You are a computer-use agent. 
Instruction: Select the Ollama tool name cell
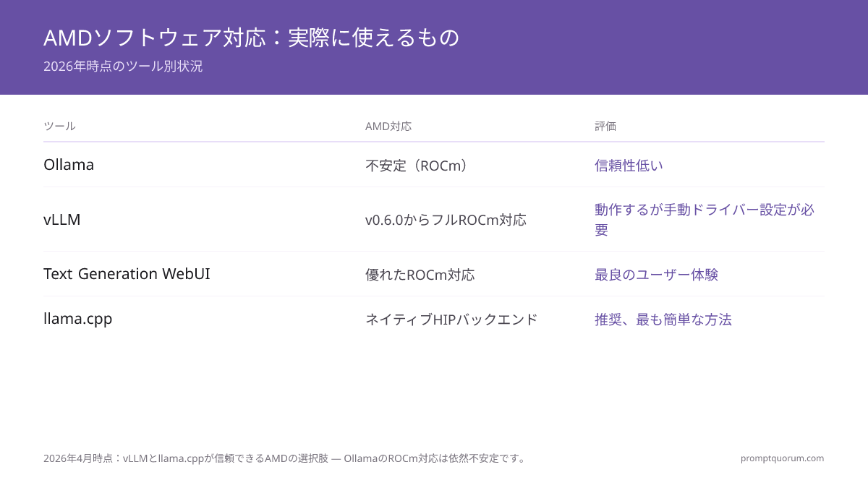69,165
